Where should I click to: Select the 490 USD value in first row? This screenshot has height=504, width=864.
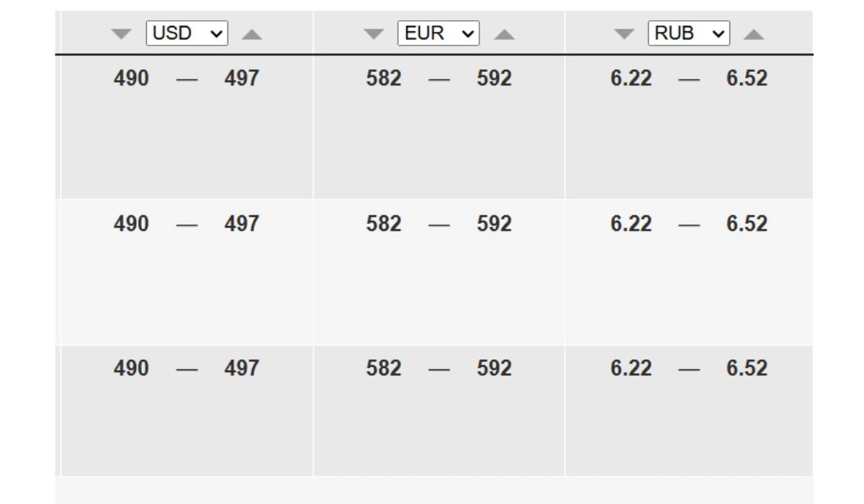[131, 78]
